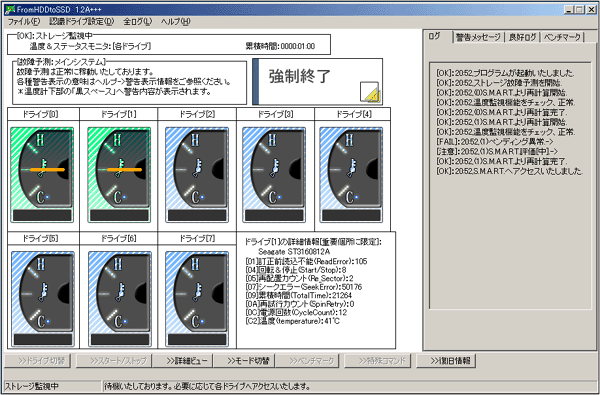This screenshot has height=395, width=600.
Task: Select the ドライブ[3] temperature gauge
Action: (x=274, y=175)
